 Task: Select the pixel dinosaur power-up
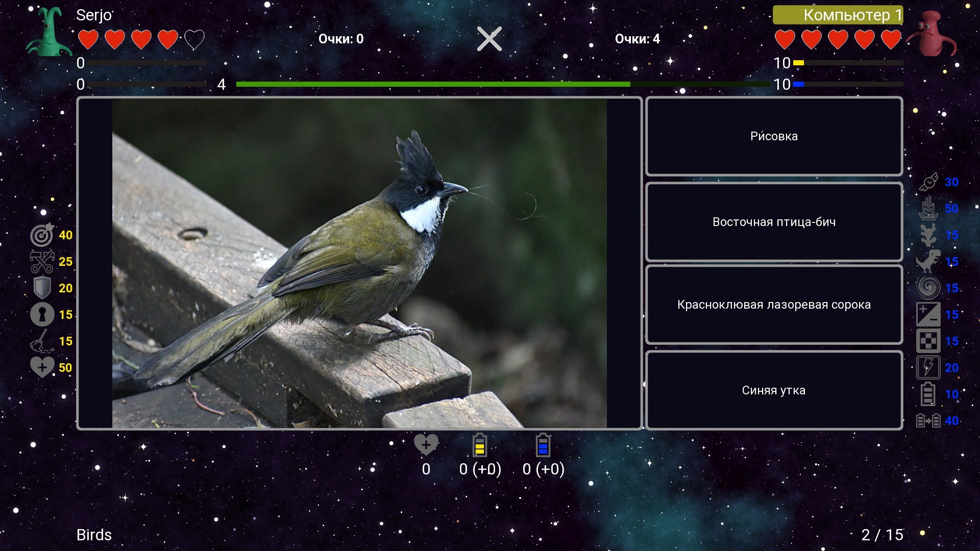tap(928, 262)
